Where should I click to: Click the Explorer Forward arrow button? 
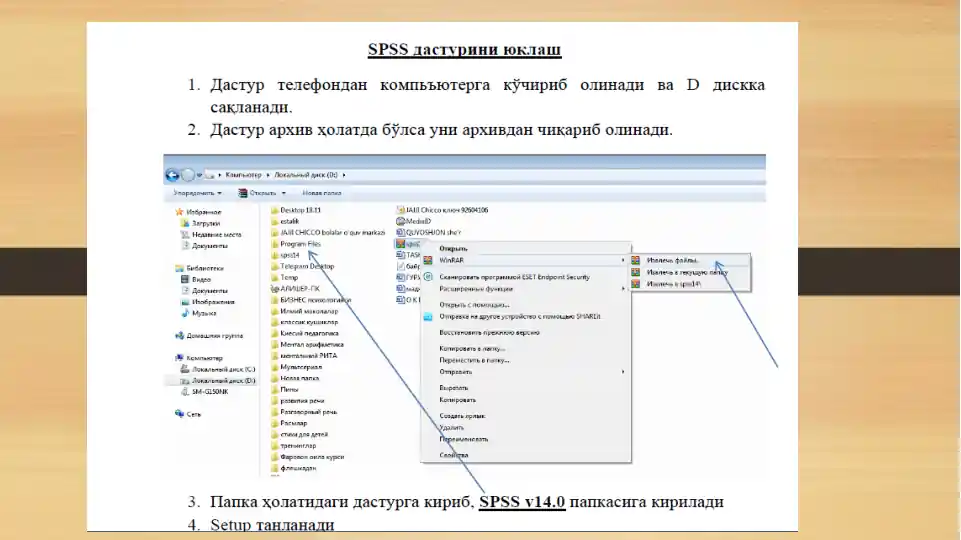coord(188,175)
